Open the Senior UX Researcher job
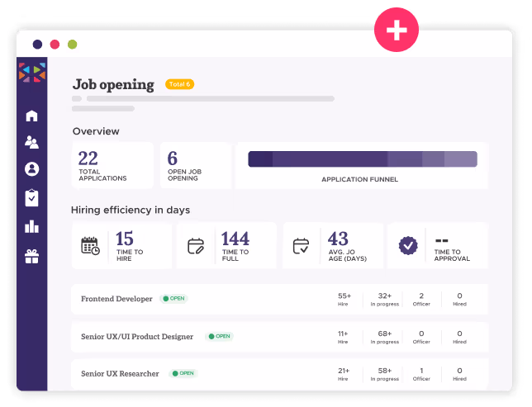The height and width of the screenshot is (407, 532). (280, 374)
